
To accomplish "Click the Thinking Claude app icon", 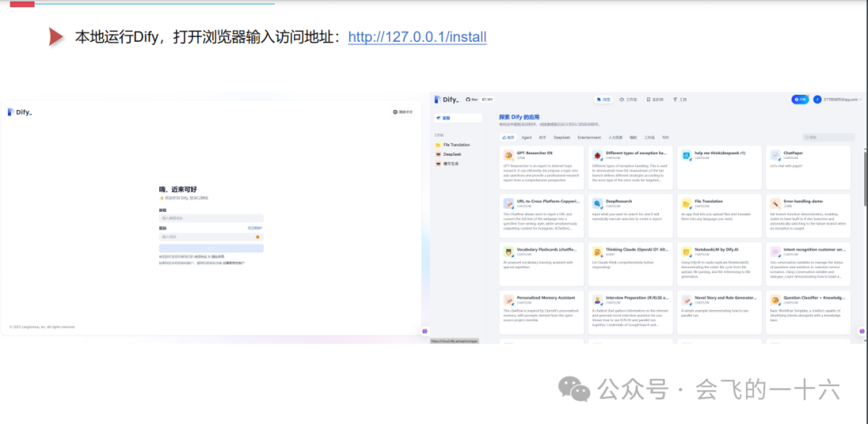I will 597,251.
